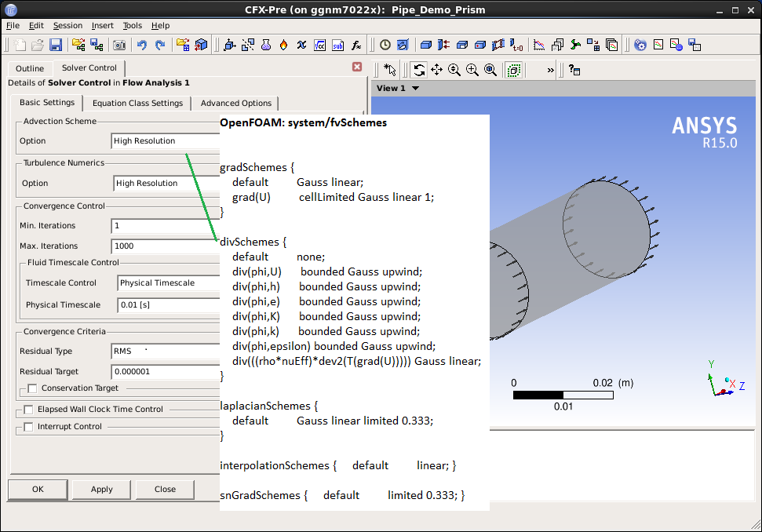Viewport: 762px width, 532px height.
Task: Click the Close button
Action: 166,490
